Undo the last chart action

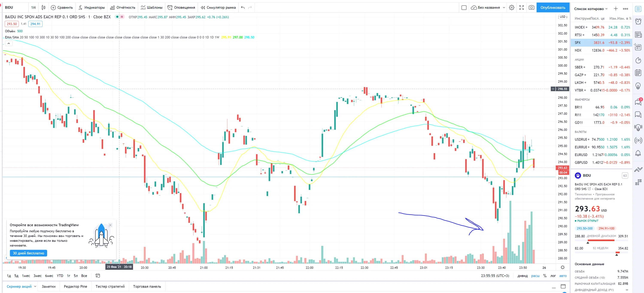pyautogui.click(x=243, y=8)
